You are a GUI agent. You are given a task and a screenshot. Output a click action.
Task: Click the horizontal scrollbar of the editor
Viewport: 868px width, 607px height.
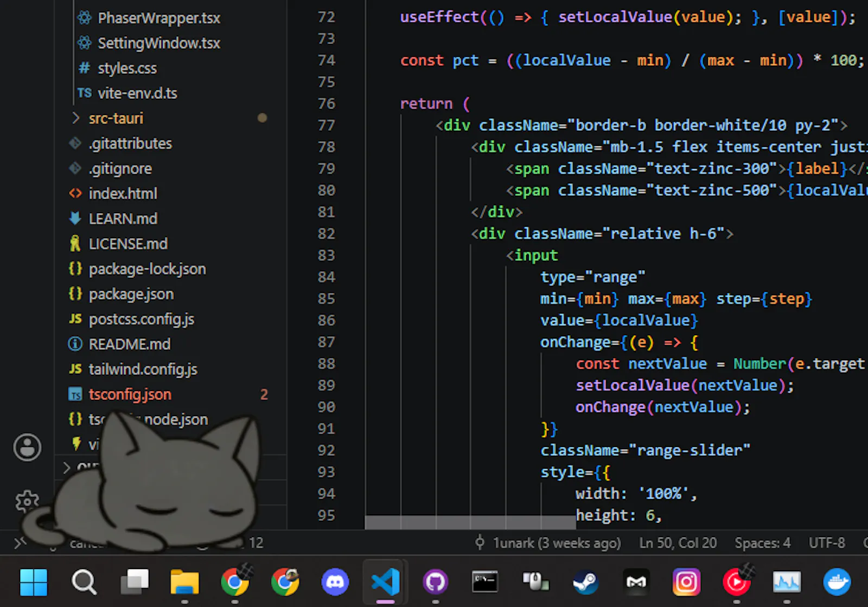coord(470,522)
